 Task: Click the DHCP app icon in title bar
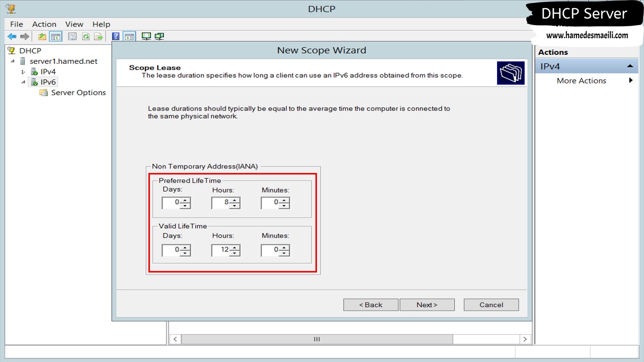[x=11, y=9]
